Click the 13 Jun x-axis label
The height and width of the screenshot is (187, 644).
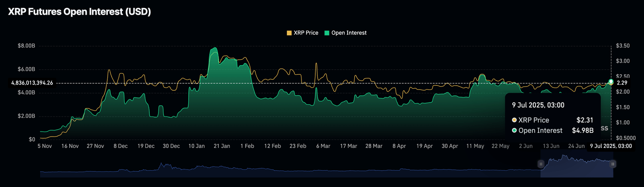[x=551, y=146]
